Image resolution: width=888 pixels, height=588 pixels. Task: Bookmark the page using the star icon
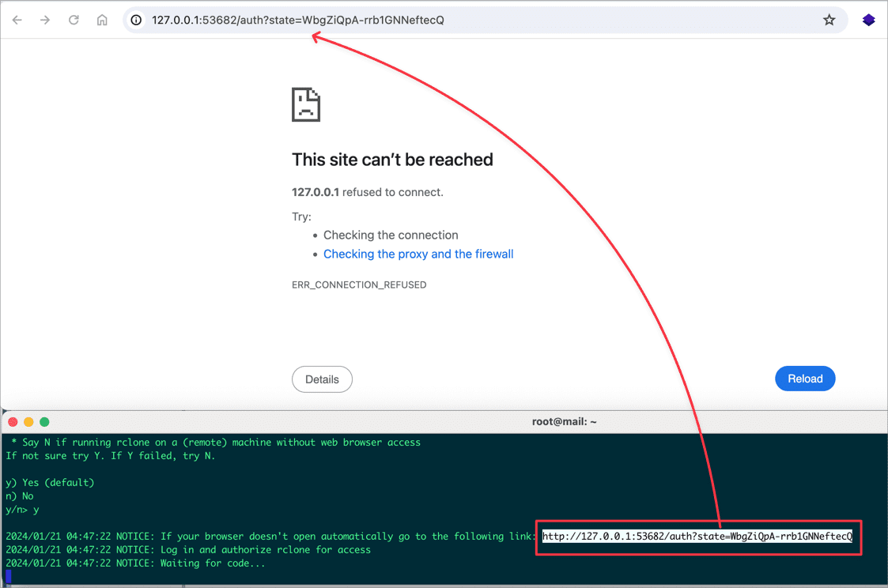pos(829,20)
